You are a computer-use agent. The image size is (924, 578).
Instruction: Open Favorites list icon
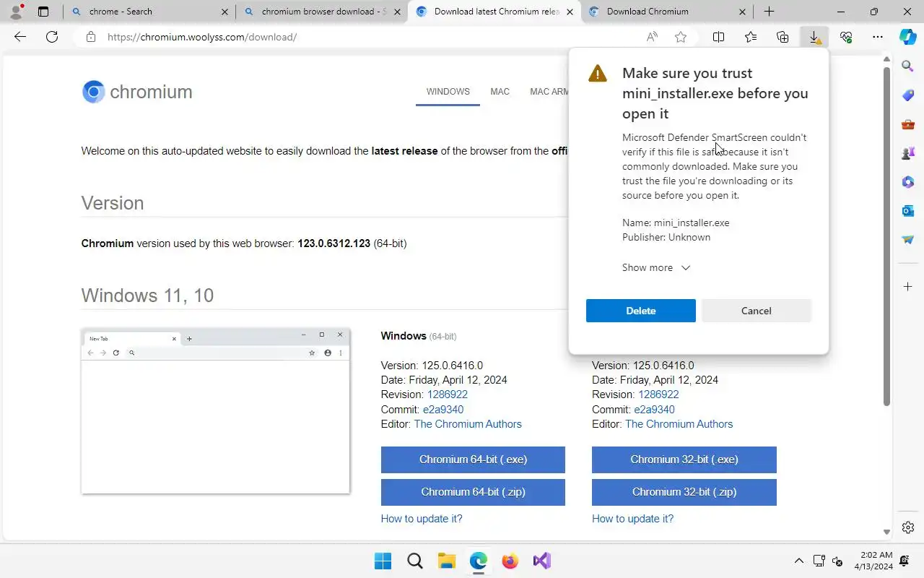coord(751,37)
